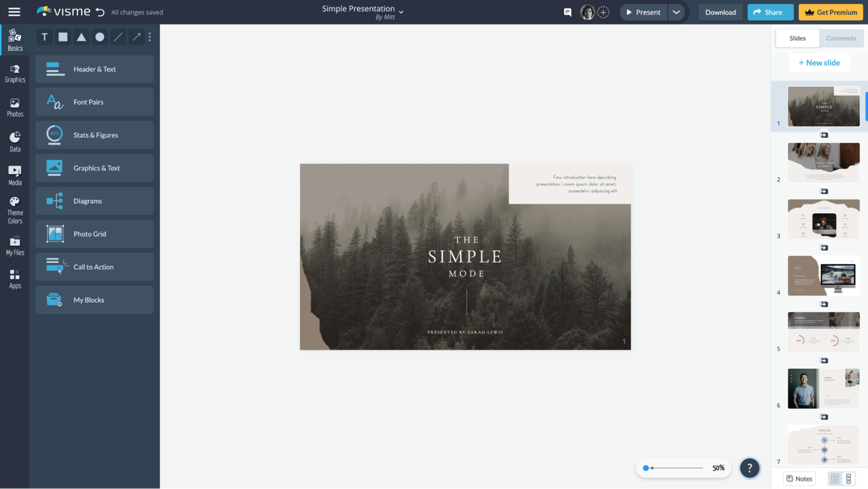
Task: Select slide 1 thumbnail
Action: 824,106
